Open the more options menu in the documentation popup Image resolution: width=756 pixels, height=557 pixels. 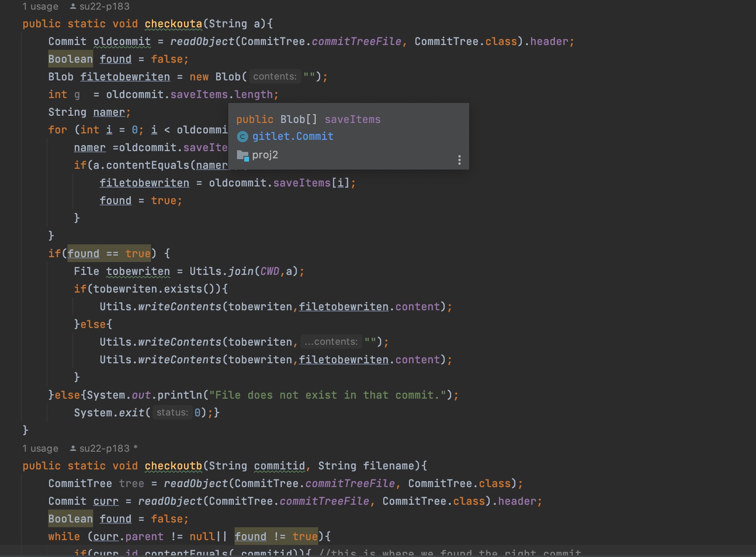[459, 160]
